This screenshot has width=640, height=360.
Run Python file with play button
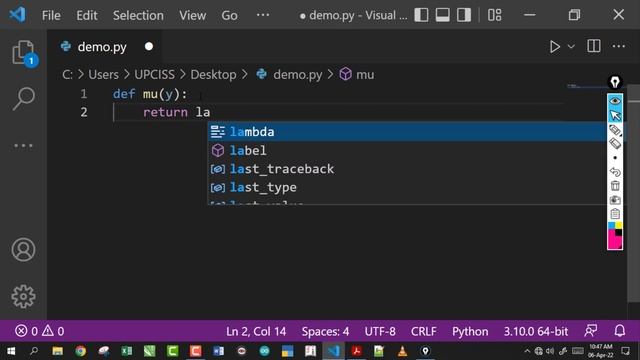(x=554, y=47)
